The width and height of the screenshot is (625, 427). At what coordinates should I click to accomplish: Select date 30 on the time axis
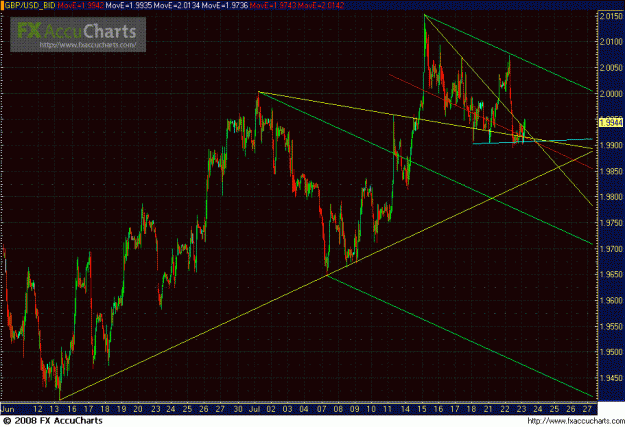pyautogui.click(x=238, y=409)
